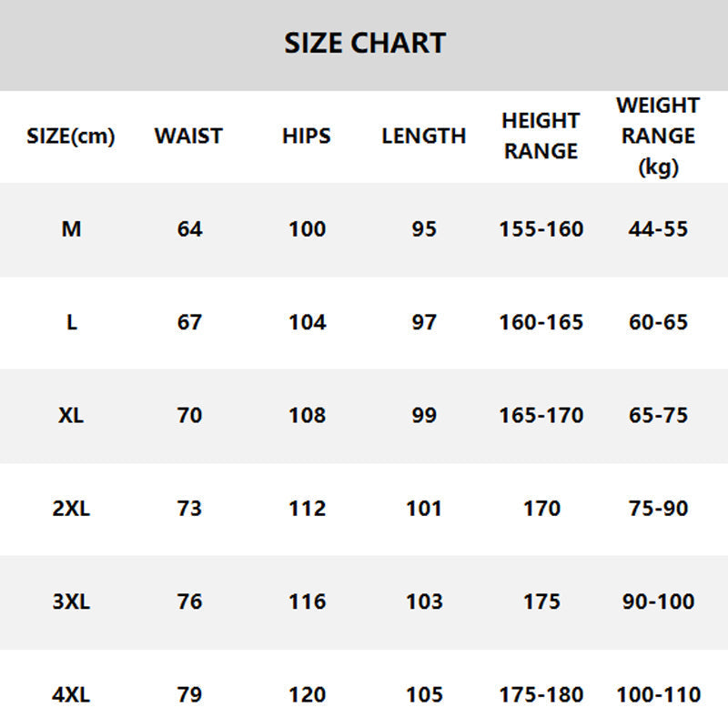Select the HIPS column header
Image resolution: width=728 pixels, height=728 pixels.
[306, 136]
